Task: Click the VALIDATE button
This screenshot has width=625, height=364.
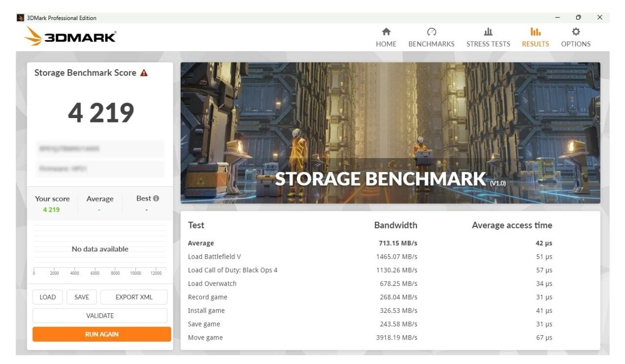Action: [100, 316]
